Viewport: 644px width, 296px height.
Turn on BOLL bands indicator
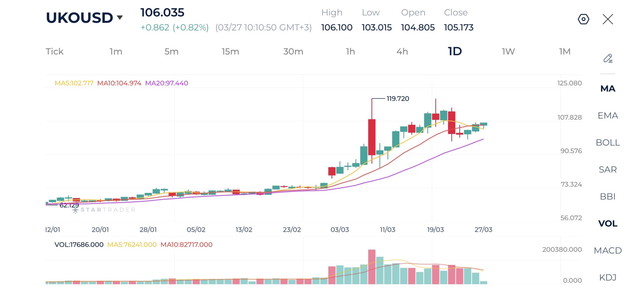pos(608,143)
